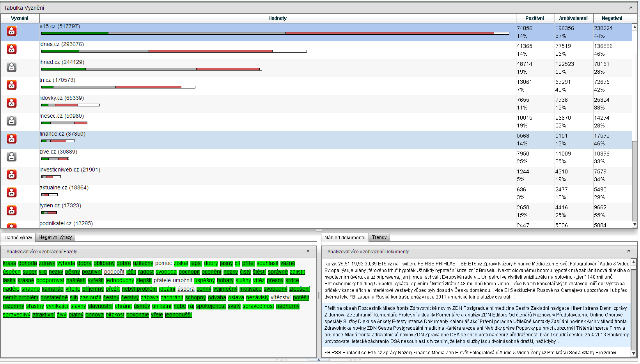The width and height of the screenshot is (640, 364).
Task: Click the idnes.cz positive count 41365
Action: (x=525, y=46)
